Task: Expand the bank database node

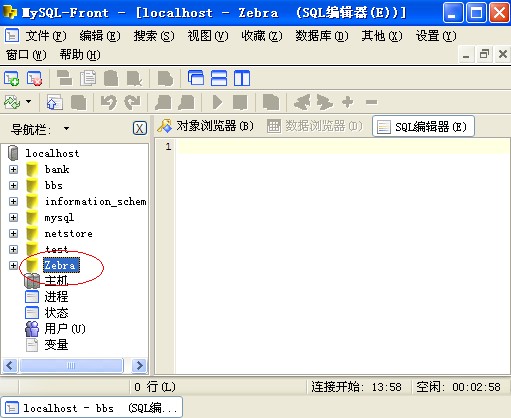Action: (x=13, y=169)
